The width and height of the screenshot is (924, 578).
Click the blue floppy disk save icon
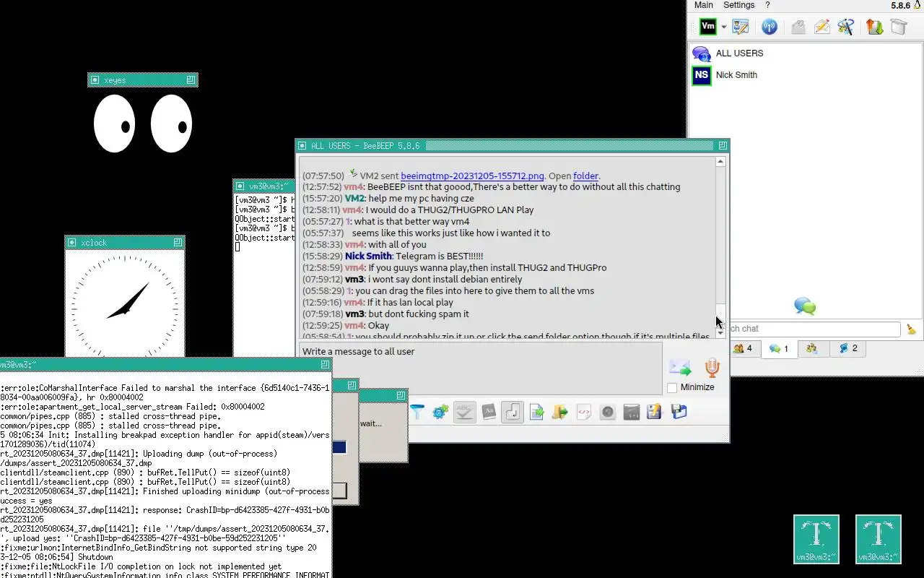coord(679,412)
